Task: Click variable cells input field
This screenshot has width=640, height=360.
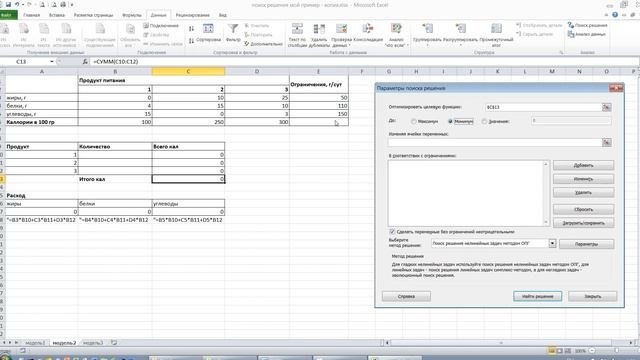Action: point(495,142)
